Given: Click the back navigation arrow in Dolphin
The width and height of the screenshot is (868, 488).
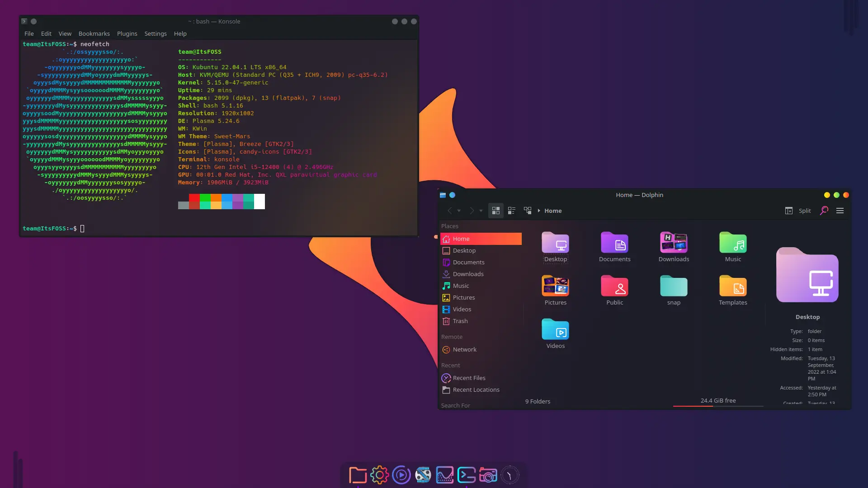Looking at the screenshot, I should 450,210.
